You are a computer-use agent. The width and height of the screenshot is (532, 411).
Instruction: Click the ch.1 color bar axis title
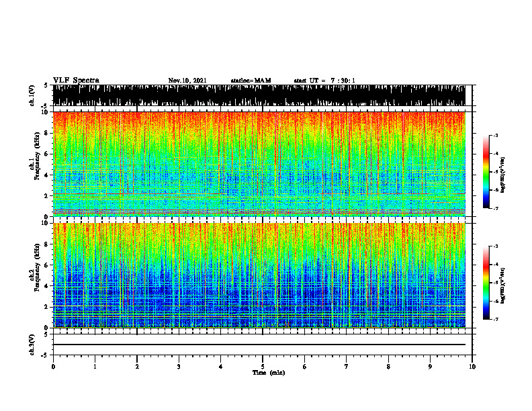pos(503,175)
